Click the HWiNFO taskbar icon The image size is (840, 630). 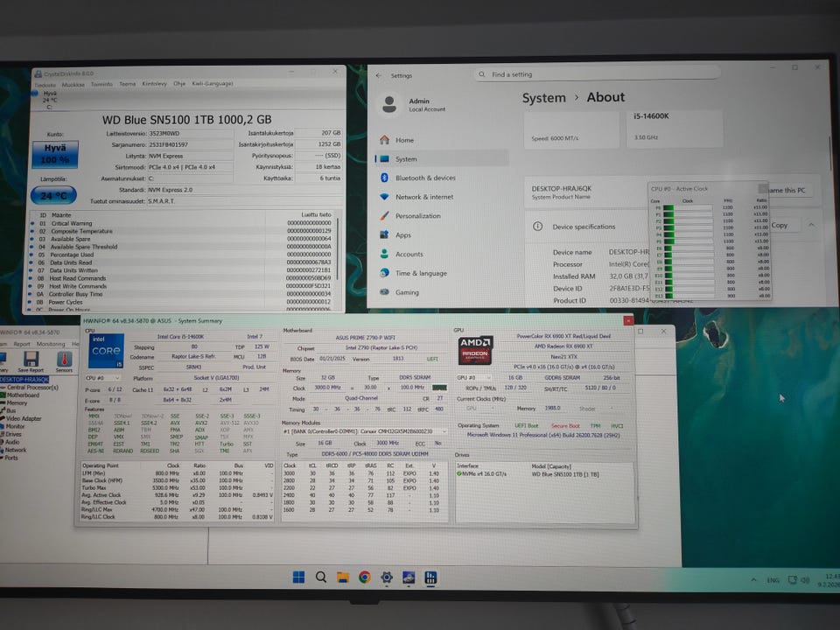coord(430,577)
